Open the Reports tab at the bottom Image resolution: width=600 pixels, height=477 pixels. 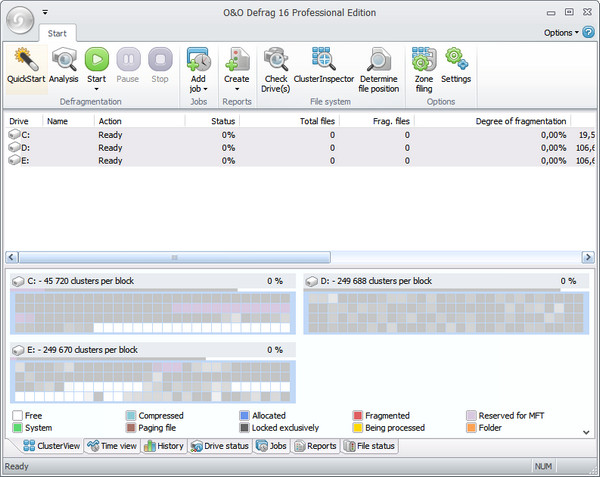point(315,446)
